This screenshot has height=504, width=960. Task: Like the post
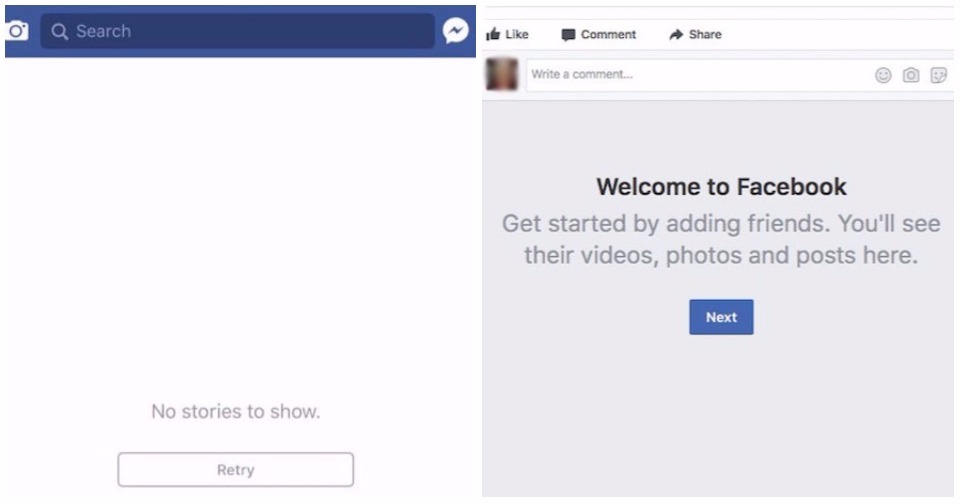click(x=507, y=34)
